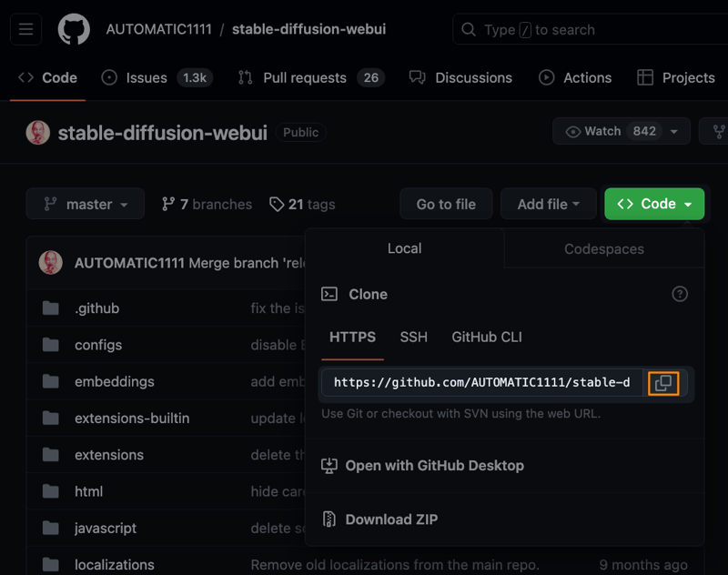This screenshot has width=728, height=575.
Task: Select the HTTPS clone method
Action: click(x=352, y=337)
